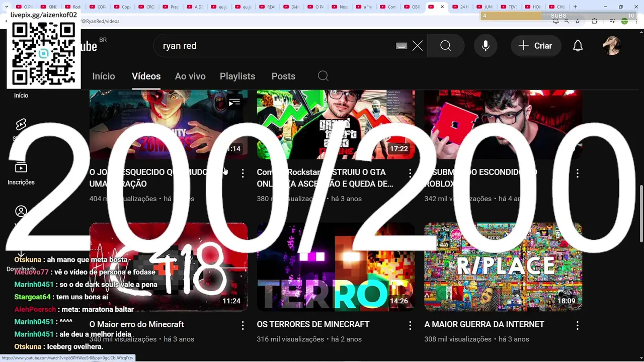
Task: Open the on-screen keyboard icon in search
Action: coord(401,46)
